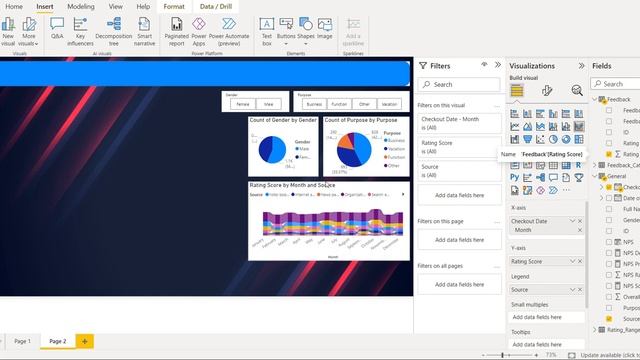Check the Date of field checkbox
The height and width of the screenshot is (360, 640).
click(609, 198)
